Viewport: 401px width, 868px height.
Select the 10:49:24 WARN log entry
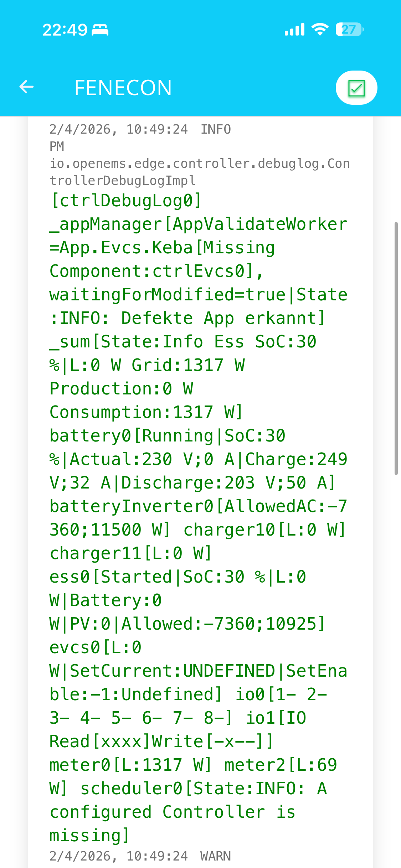(140, 856)
